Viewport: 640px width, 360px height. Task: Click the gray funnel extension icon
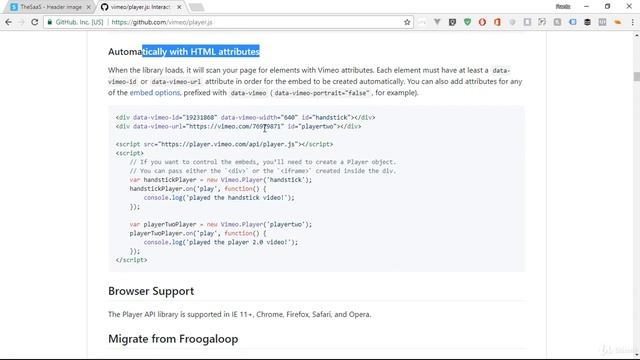pyautogui.click(x=437, y=22)
